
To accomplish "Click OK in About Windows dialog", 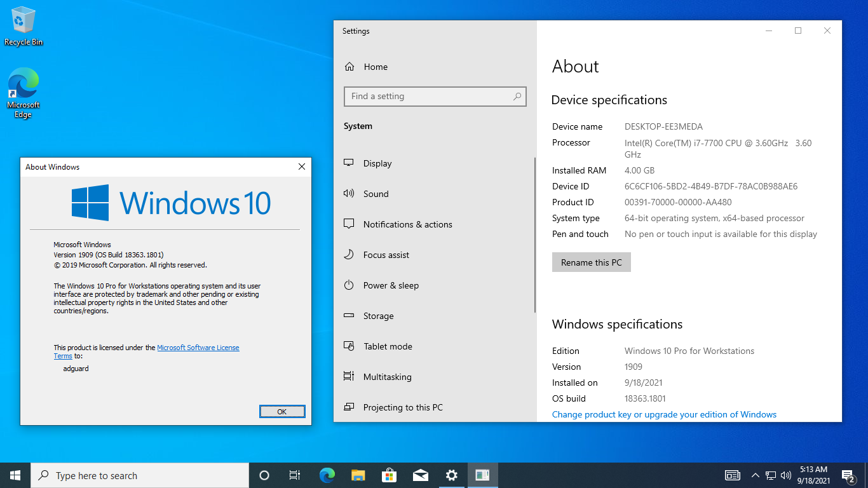I will pos(282,412).
